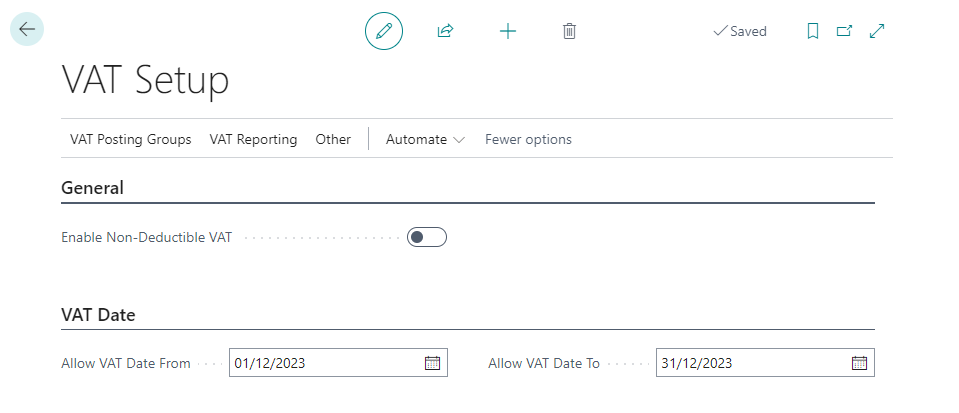Expand the Automate dropdown menu

pos(425,140)
